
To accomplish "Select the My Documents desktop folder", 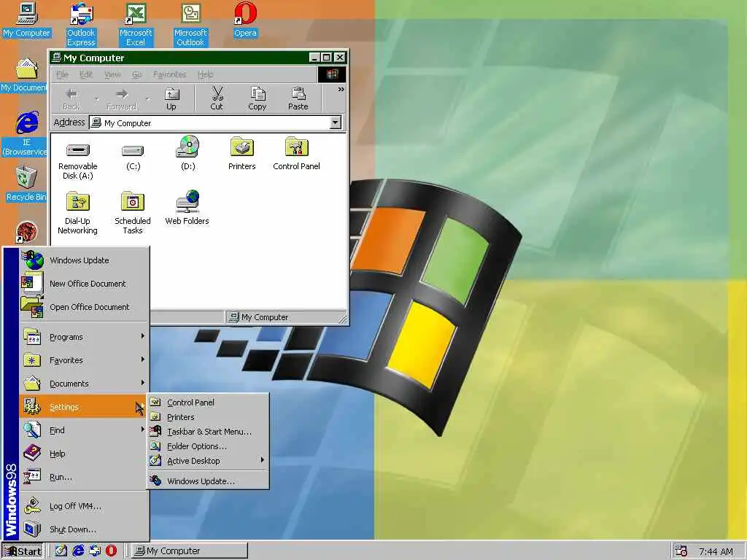I will [24, 75].
